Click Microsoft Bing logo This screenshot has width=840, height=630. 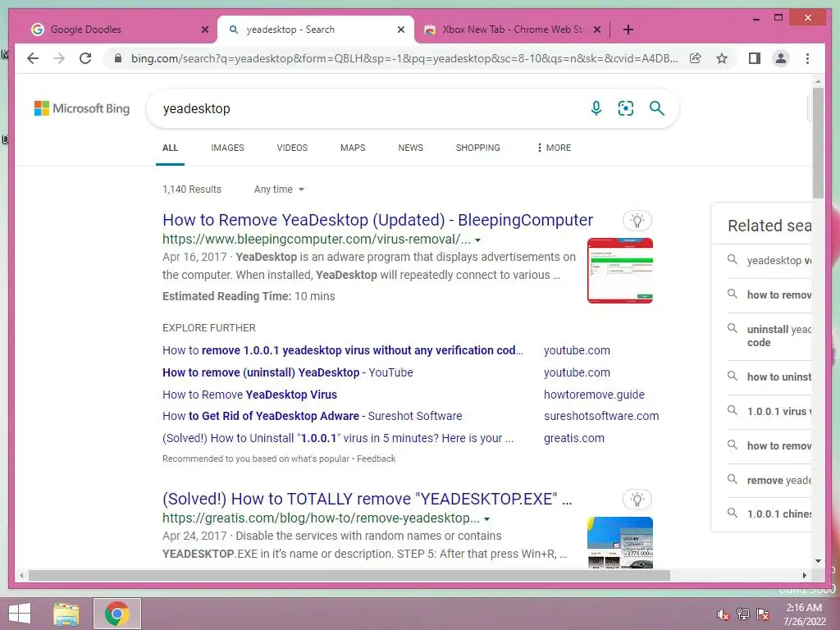[x=82, y=108]
